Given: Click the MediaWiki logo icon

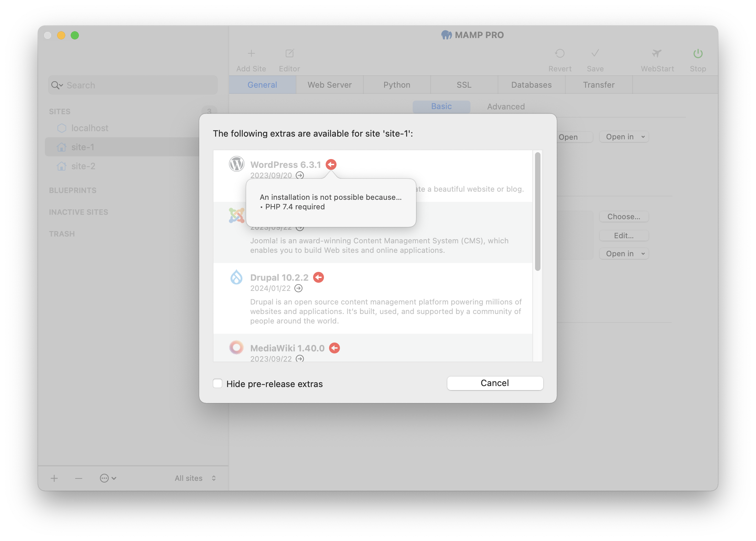Looking at the screenshot, I should (237, 347).
